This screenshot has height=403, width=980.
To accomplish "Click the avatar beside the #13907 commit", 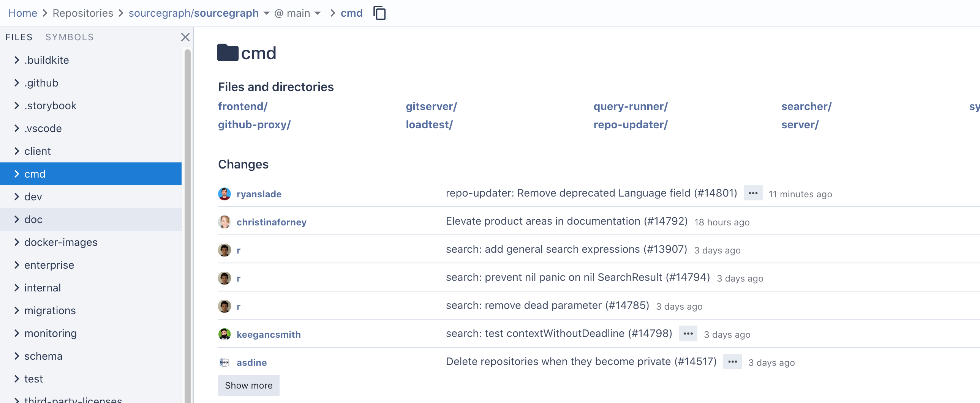I will point(224,250).
